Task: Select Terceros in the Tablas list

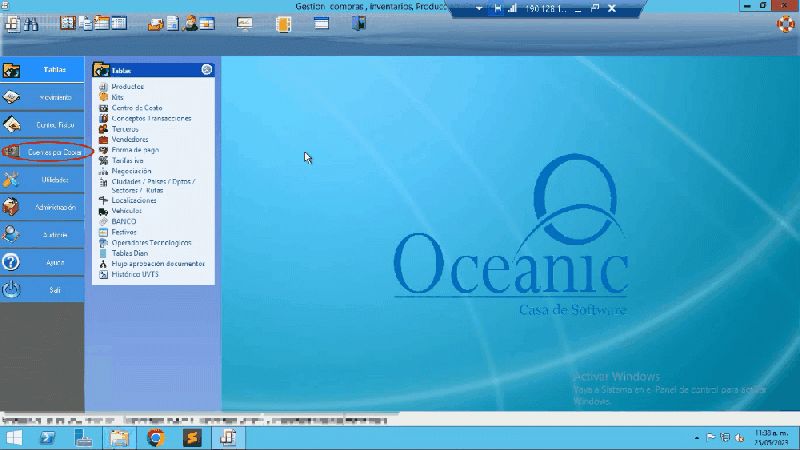Action: coord(125,129)
